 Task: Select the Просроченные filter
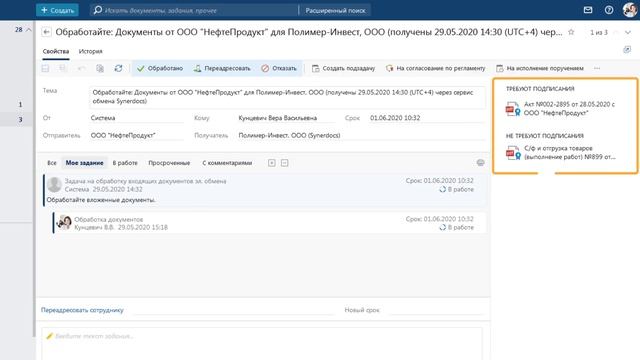point(169,163)
